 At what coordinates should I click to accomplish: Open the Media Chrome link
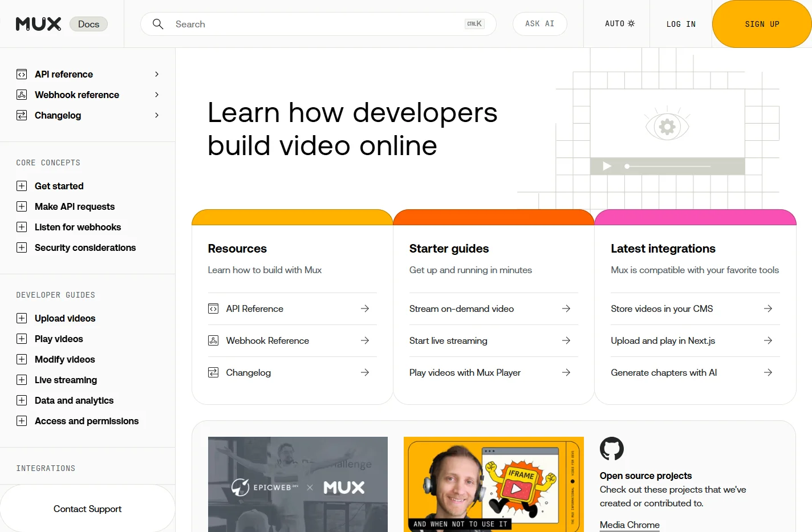click(630, 525)
